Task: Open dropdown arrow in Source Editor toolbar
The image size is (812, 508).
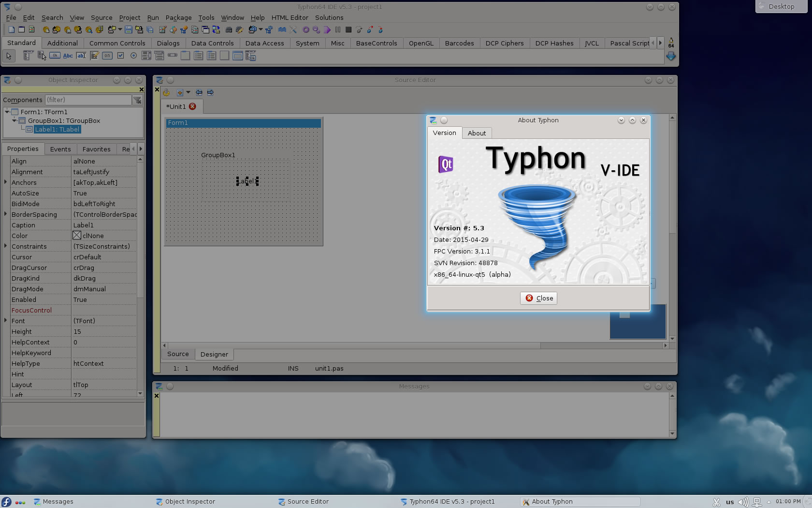Action: click(188, 92)
